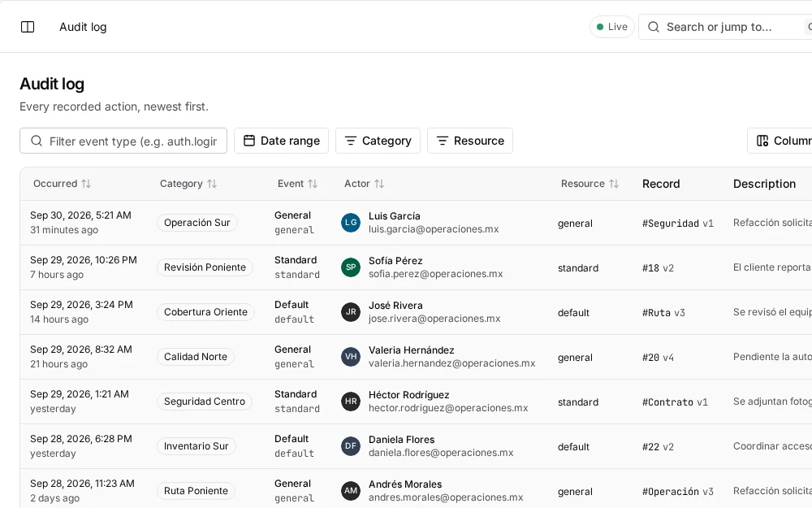Screen dimensions: 812x508
Task: Sort by the Resource column
Action: (590, 184)
